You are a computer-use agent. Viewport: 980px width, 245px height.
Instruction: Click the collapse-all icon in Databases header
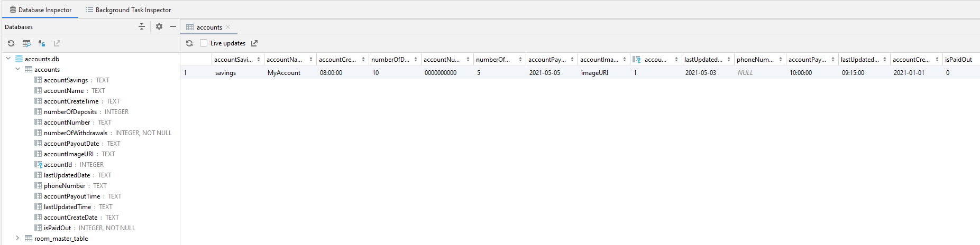[142, 26]
